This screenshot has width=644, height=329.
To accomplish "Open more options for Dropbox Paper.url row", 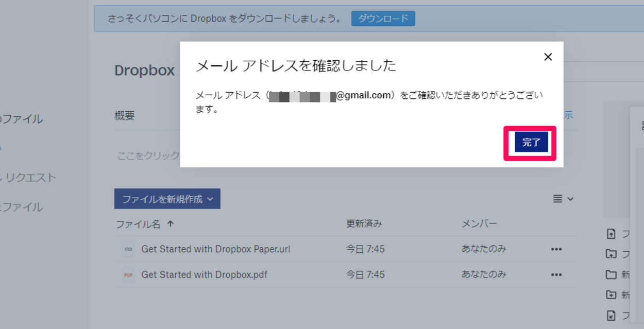I will [556, 249].
